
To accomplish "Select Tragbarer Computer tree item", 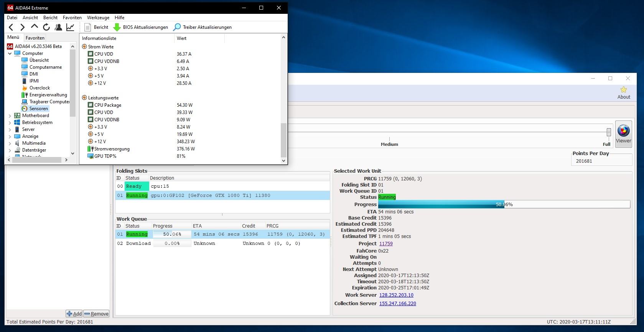I will (x=49, y=102).
